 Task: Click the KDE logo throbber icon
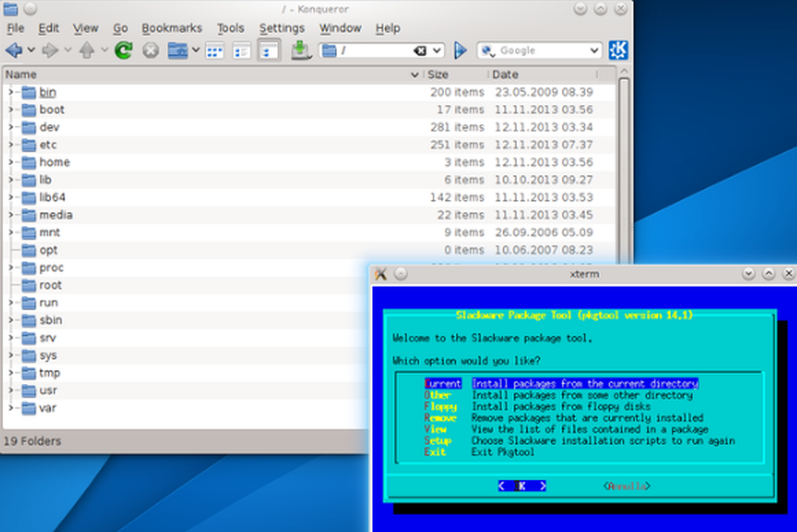click(618, 50)
